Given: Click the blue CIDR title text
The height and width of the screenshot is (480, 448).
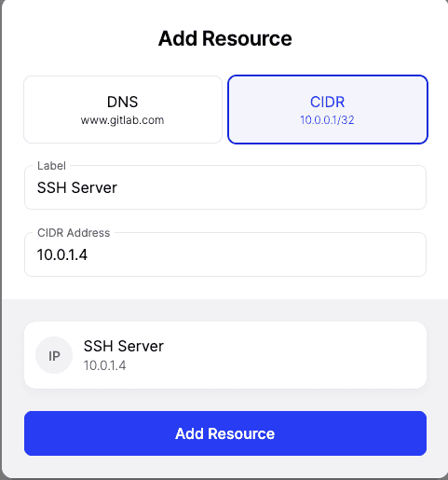Looking at the screenshot, I should point(327,102).
